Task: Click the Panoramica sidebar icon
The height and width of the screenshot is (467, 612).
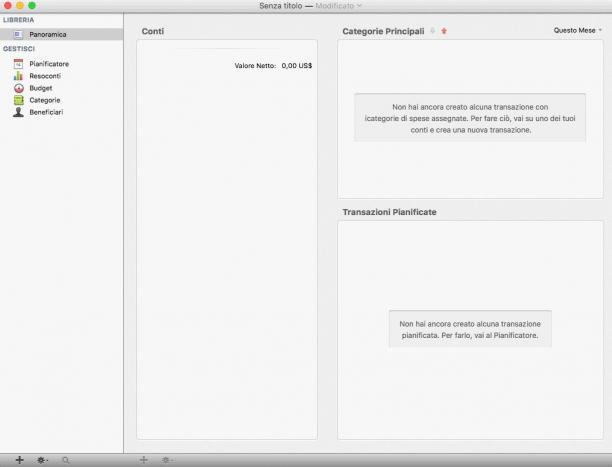Action: pos(18,35)
